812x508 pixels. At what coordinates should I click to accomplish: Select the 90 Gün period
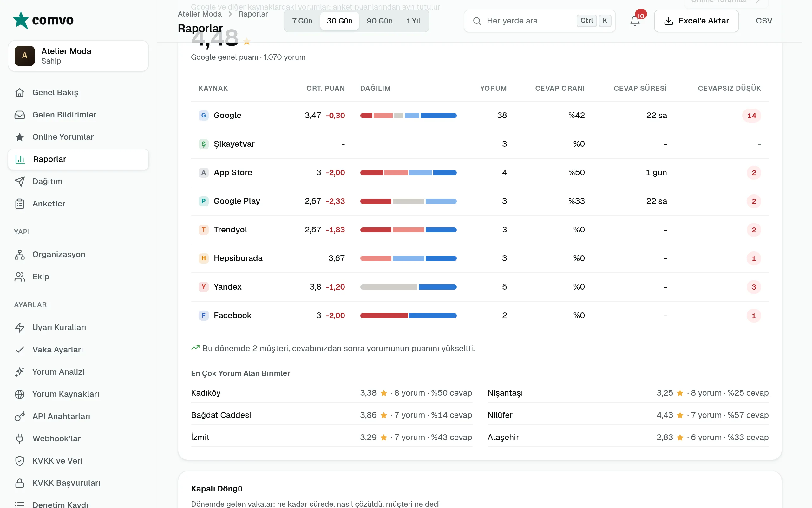379,21
